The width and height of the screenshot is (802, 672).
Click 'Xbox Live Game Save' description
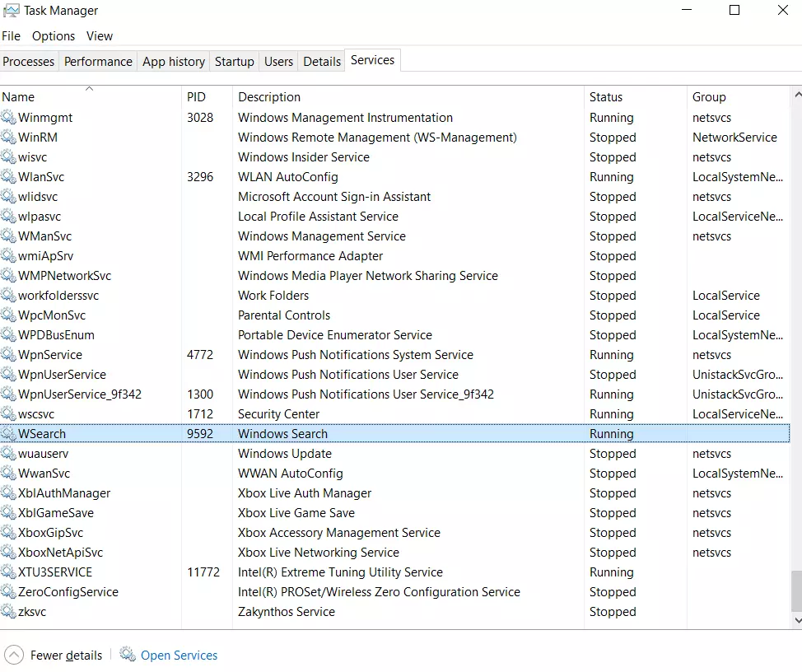point(296,513)
